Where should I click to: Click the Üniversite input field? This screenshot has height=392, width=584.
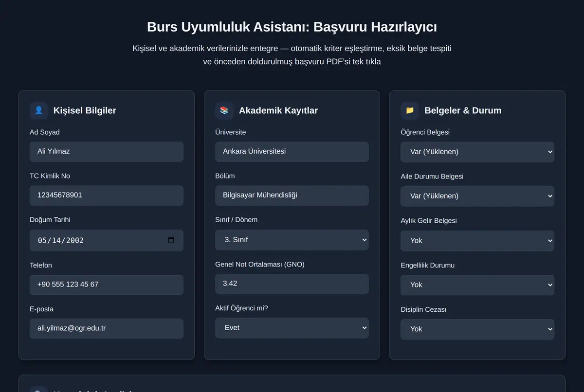click(292, 152)
